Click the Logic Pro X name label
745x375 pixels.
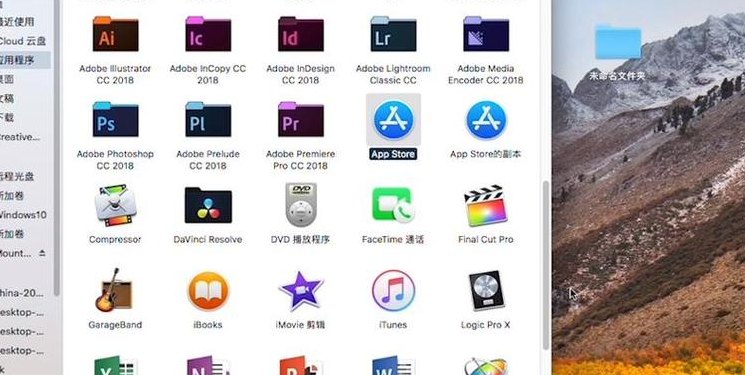[486, 325]
